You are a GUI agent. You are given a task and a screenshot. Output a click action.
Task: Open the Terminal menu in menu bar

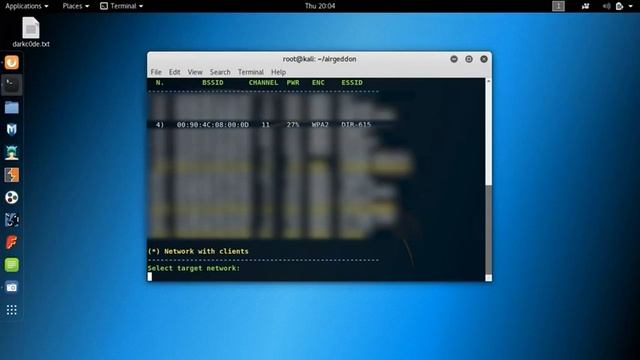(x=251, y=72)
